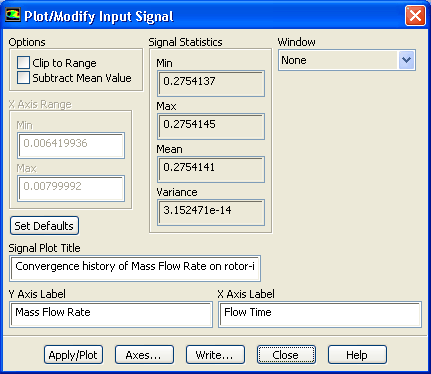Click the Y Axis Label field
This screenshot has width=431, height=374.
click(x=111, y=314)
